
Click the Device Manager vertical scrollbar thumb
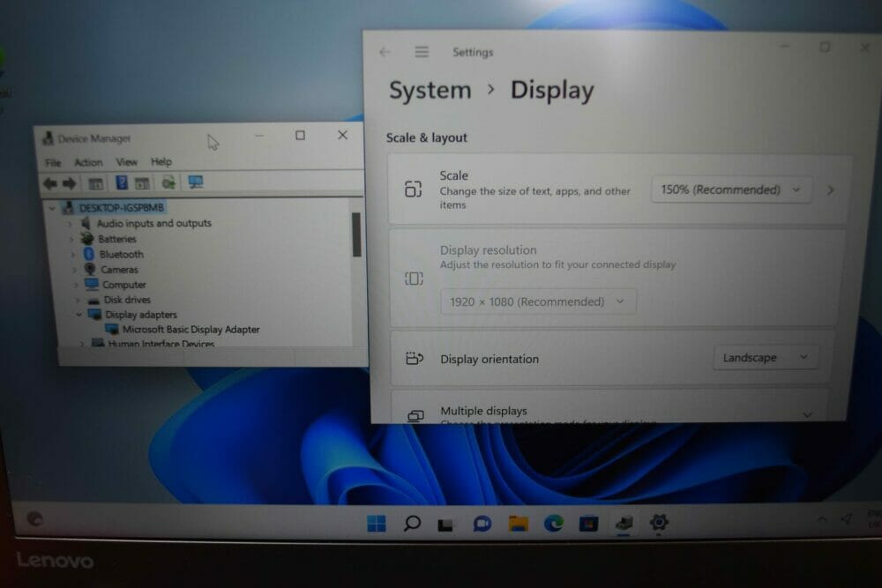tap(356, 234)
